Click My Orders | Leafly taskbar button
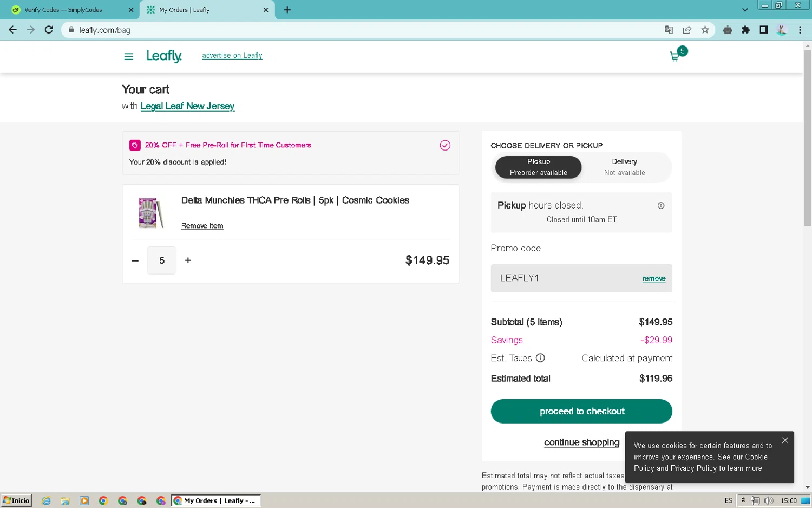 216,500
